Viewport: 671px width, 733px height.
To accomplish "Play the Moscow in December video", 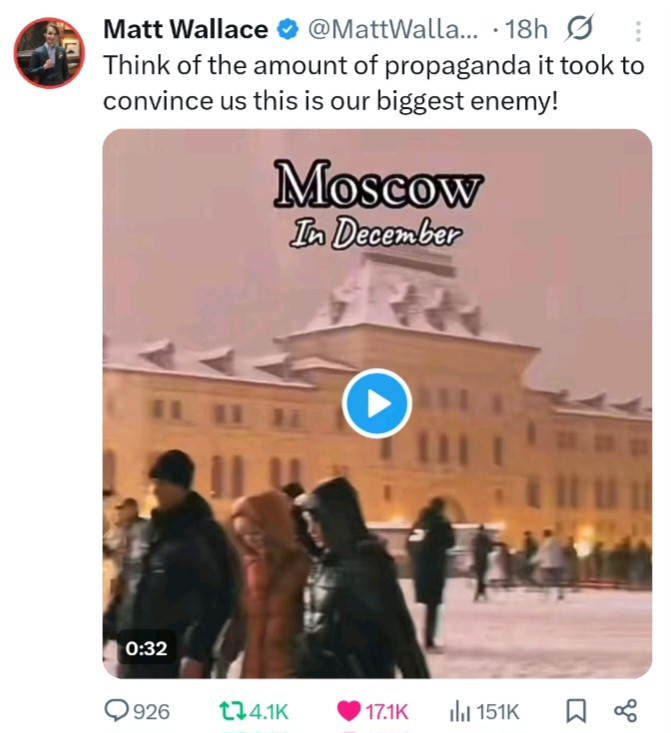I will pos(377,403).
